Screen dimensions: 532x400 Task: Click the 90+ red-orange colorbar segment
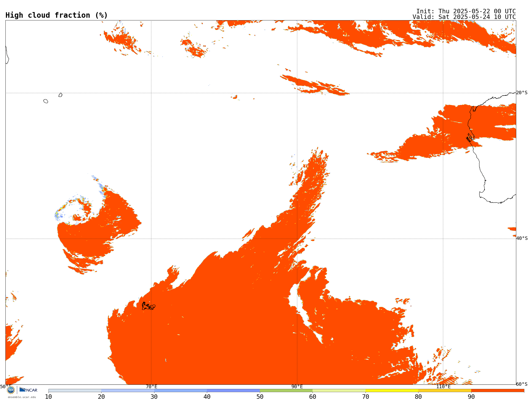[x=498, y=391]
